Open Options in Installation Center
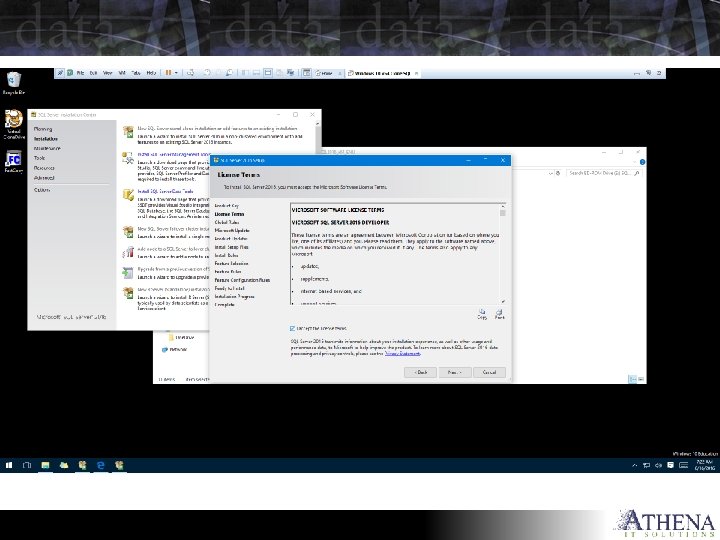720x540 pixels. click(x=42, y=190)
